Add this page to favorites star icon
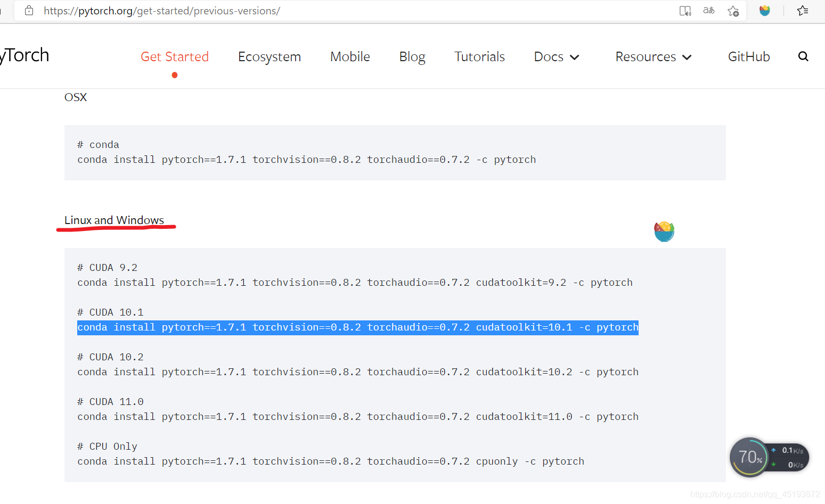Screen dimensions: 825x504 (733, 11)
